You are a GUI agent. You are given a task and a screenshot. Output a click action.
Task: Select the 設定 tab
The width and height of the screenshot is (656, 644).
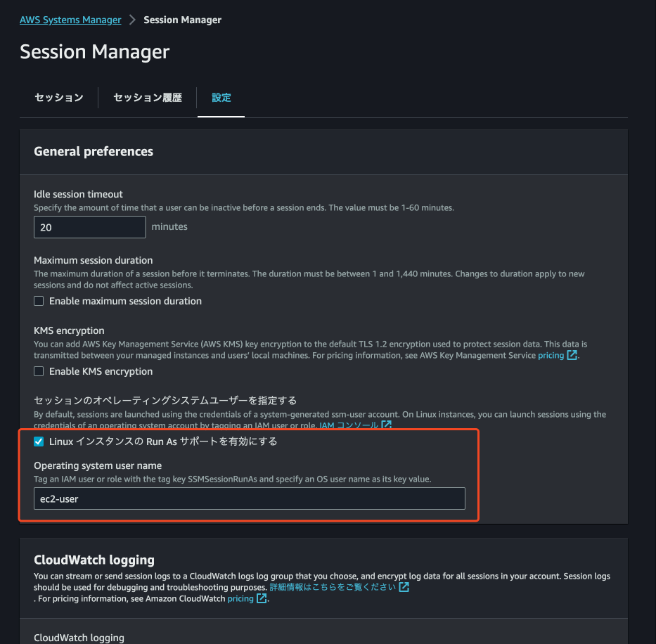coord(221,98)
